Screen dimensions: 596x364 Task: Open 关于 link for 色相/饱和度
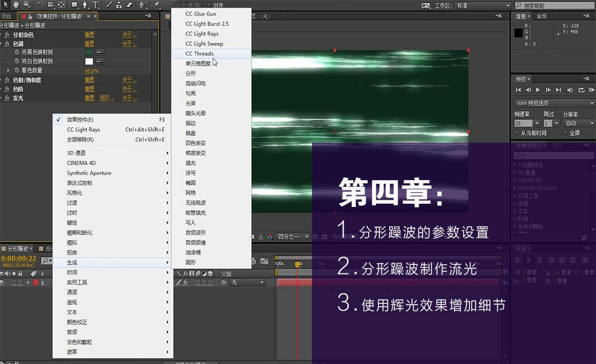[x=130, y=80]
